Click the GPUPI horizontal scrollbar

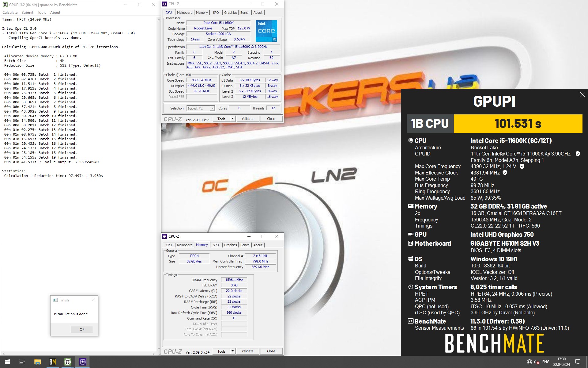pyautogui.click(x=78, y=353)
